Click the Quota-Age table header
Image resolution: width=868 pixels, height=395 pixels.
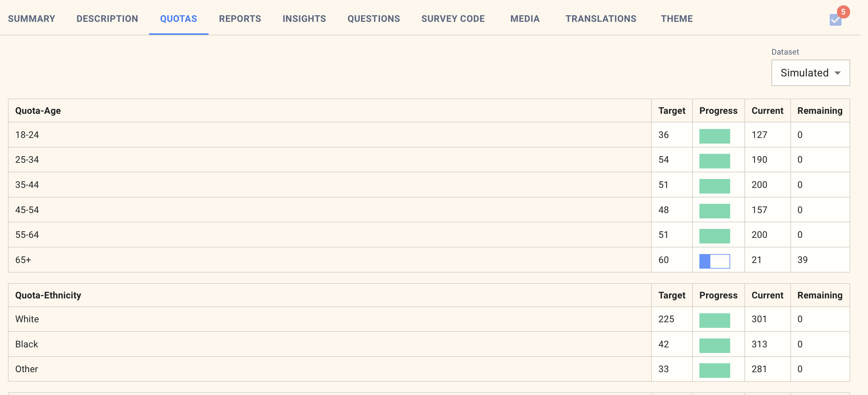point(38,110)
